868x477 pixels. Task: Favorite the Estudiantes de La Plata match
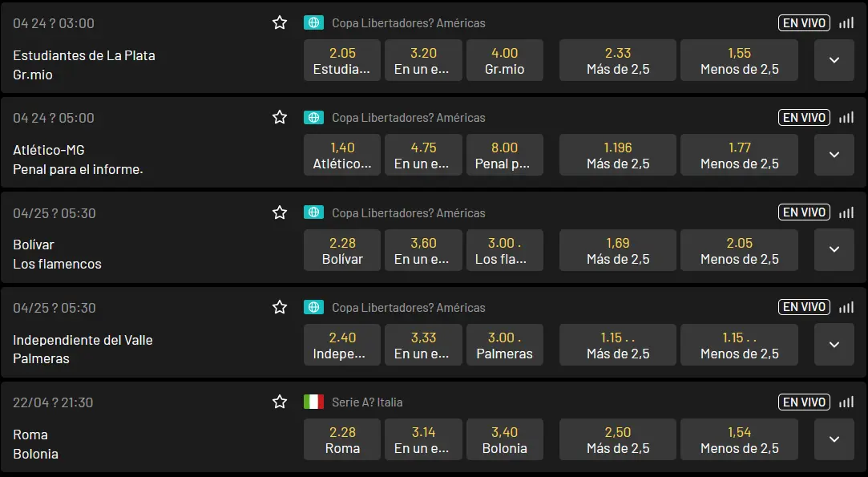coord(280,22)
